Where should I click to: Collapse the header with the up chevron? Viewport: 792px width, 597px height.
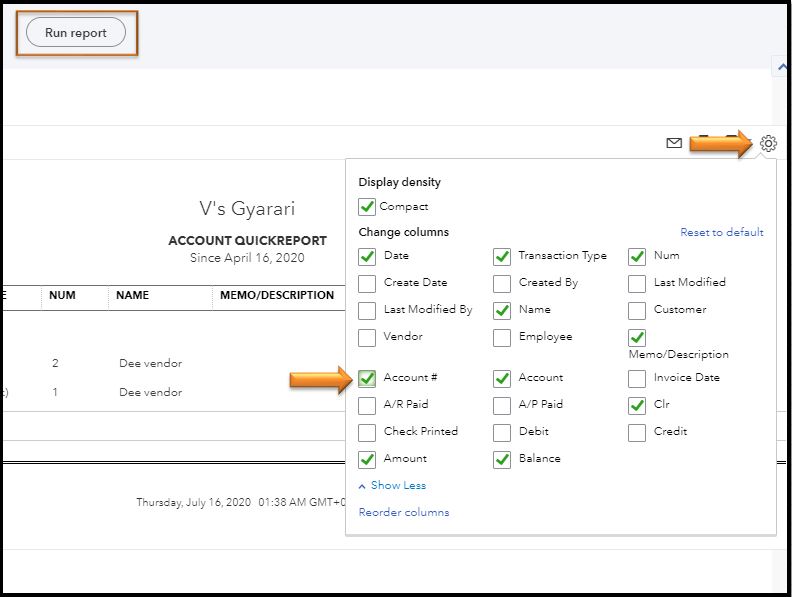click(780, 68)
